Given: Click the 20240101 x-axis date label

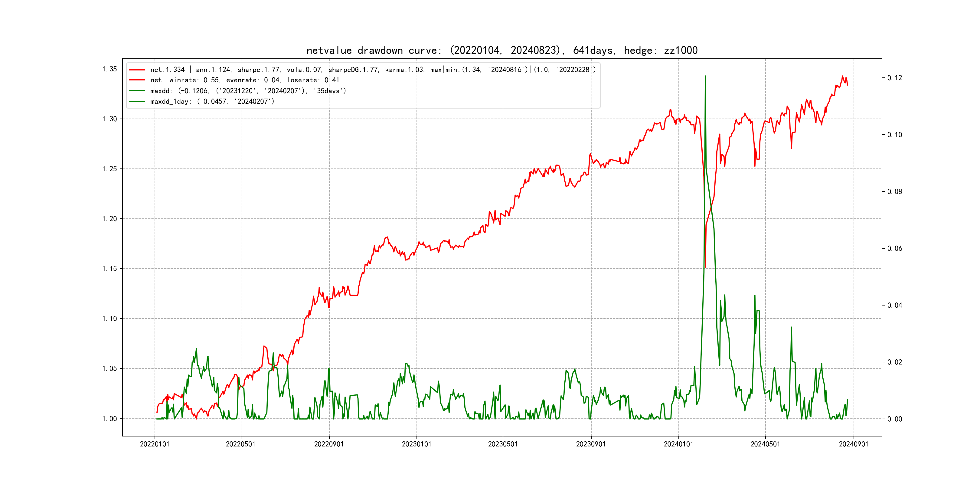Looking at the screenshot, I should [679, 444].
